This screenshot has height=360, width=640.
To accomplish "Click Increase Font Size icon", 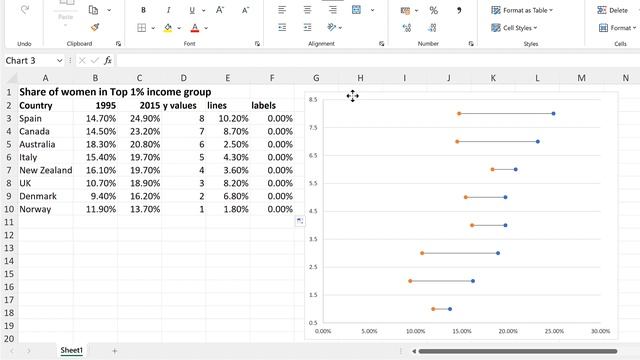I will pos(220,10).
